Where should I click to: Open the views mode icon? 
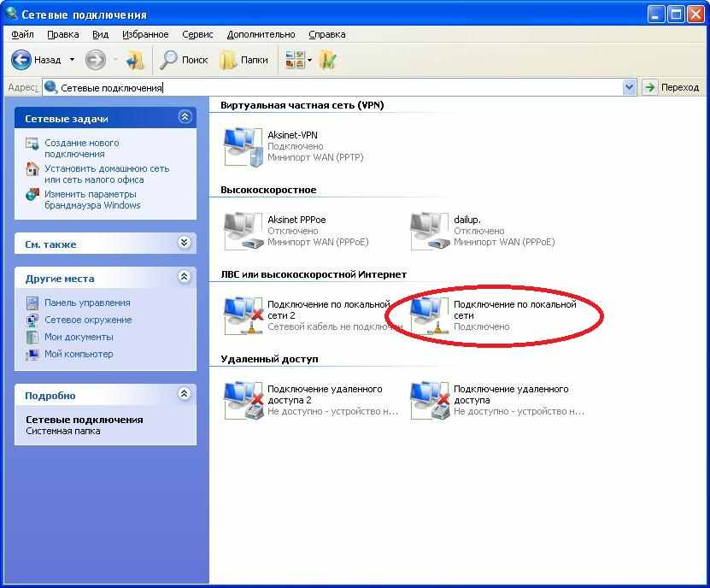[x=295, y=60]
